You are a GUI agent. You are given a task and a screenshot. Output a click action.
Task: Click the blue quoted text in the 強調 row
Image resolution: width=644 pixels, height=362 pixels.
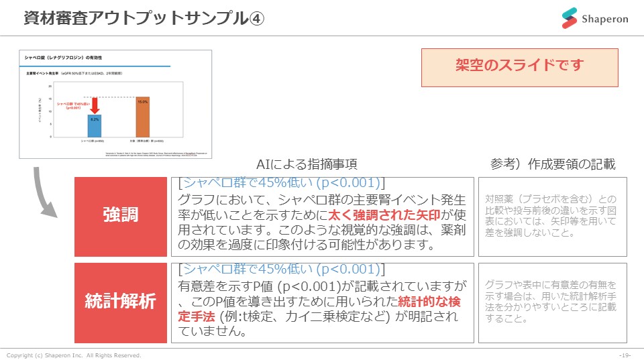point(282,182)
